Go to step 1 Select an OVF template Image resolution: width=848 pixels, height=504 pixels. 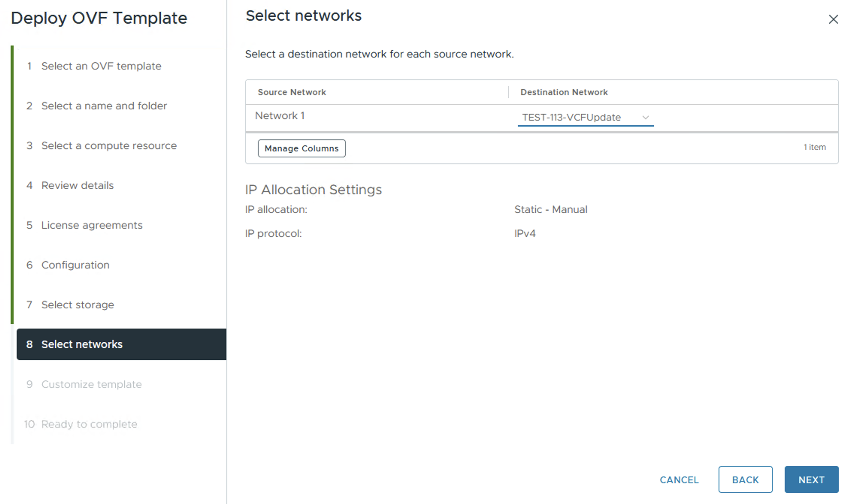click(101, 66)
